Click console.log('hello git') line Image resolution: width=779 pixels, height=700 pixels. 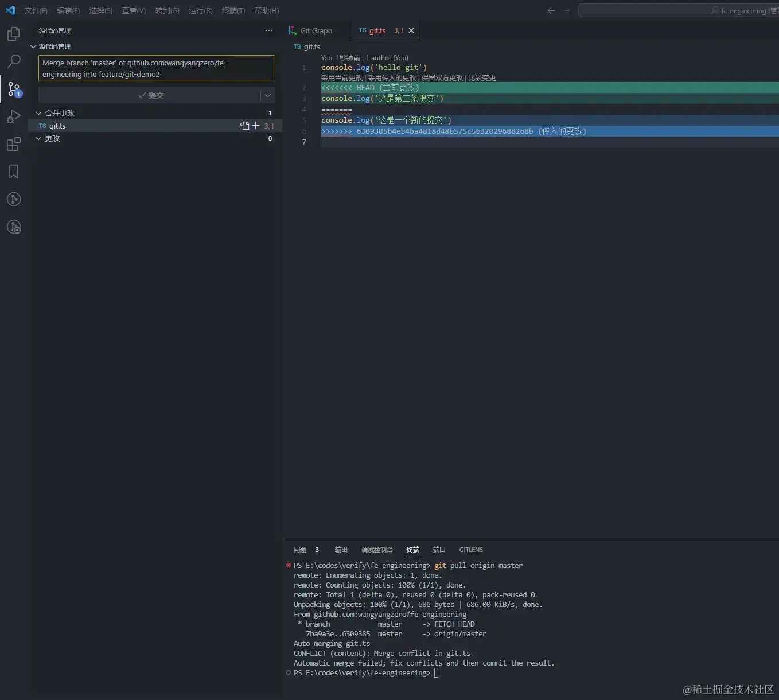click(x=374, y=68)
